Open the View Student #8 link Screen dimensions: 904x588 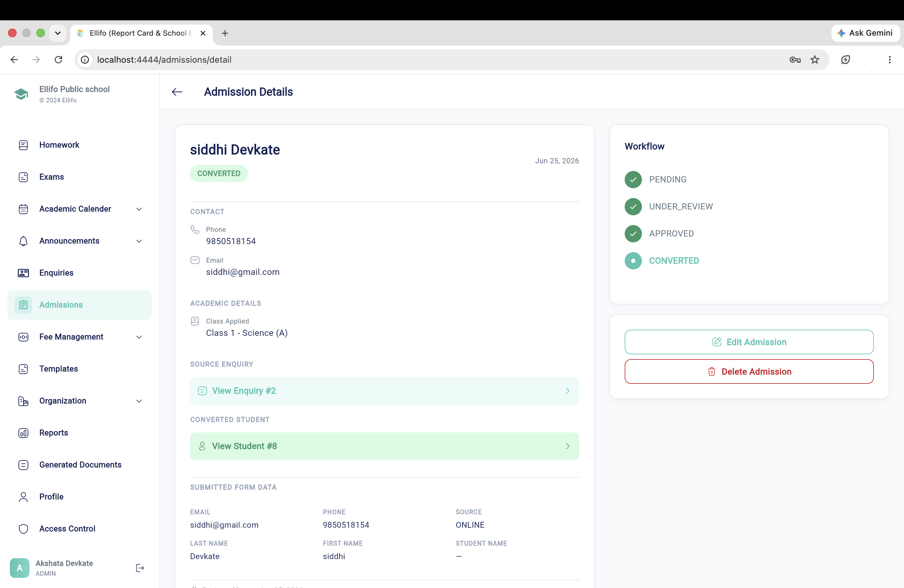click(384, 446)
